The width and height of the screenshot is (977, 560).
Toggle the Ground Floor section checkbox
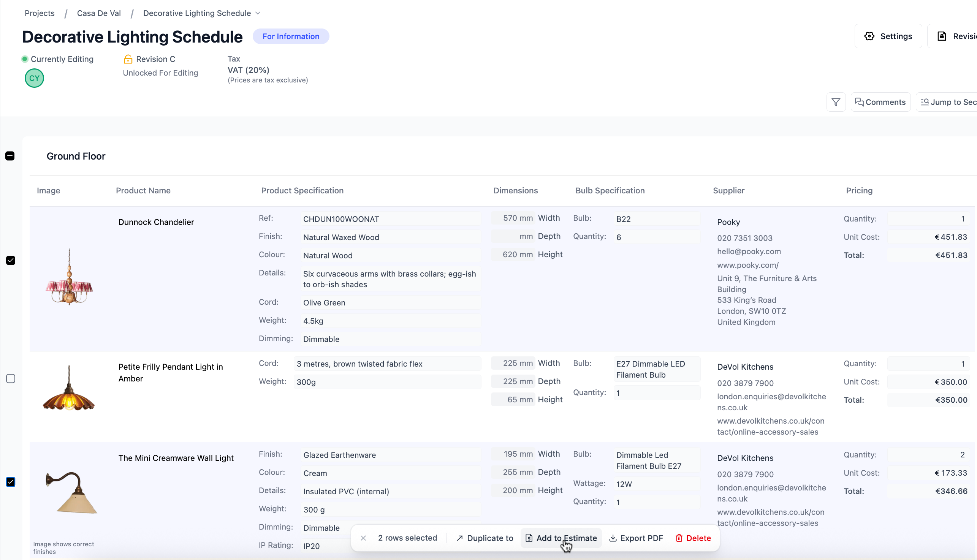point(10,156)
